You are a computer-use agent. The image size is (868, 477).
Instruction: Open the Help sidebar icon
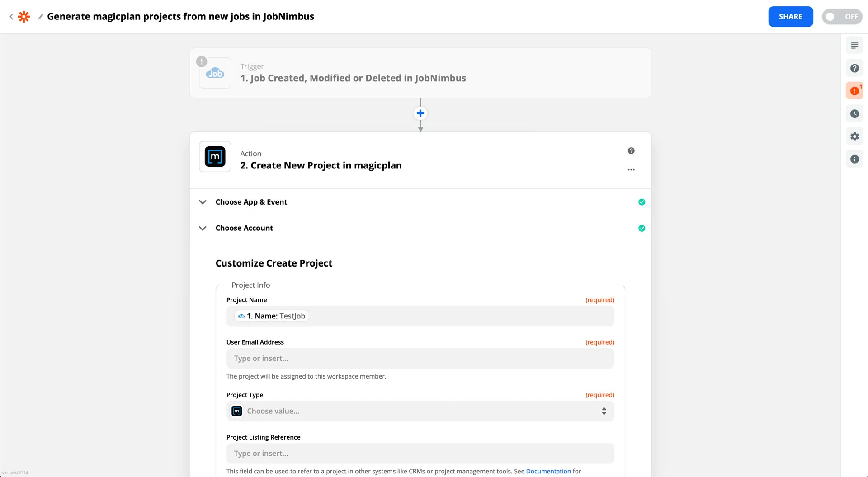(x=854, y=68)
